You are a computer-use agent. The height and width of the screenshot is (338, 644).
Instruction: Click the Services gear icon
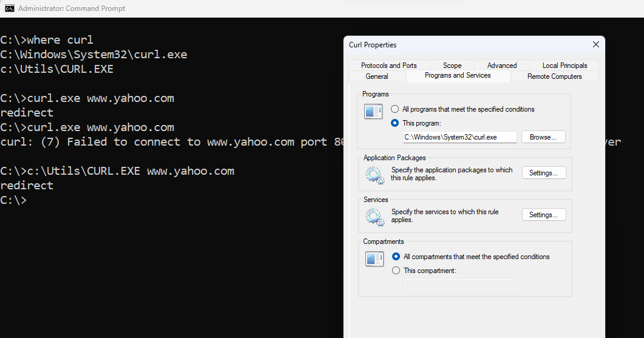tap(375, 217)
